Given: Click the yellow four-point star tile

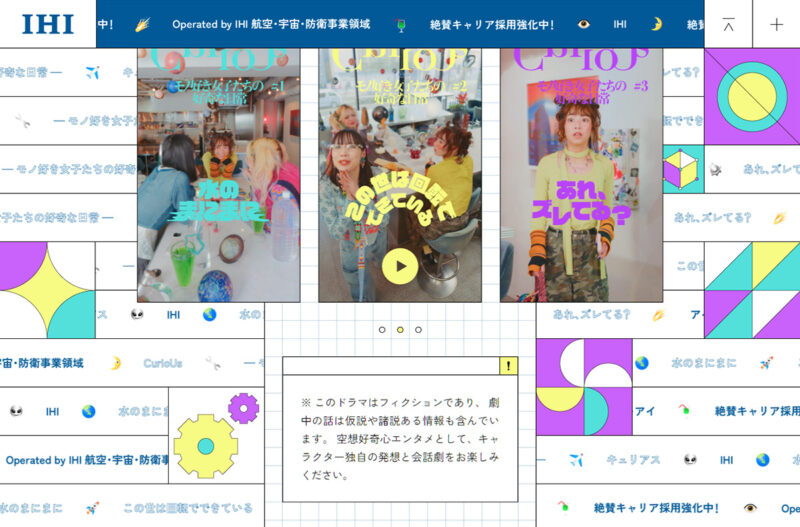Looking at the screenshot, I should [x=47, y=290].
